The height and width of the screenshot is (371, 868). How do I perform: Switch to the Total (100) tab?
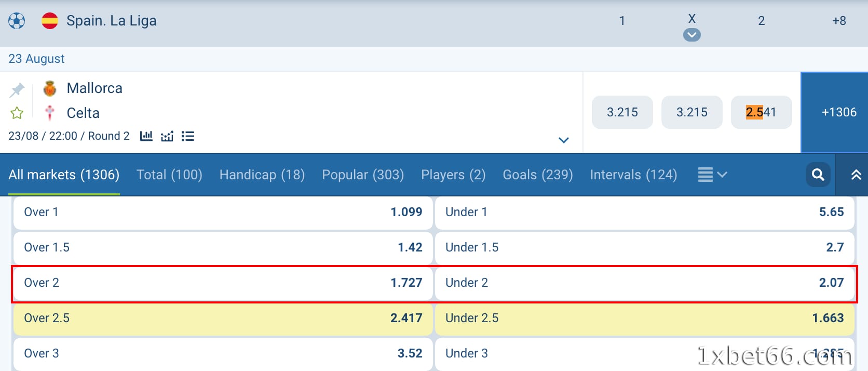[x=169, y=175]
